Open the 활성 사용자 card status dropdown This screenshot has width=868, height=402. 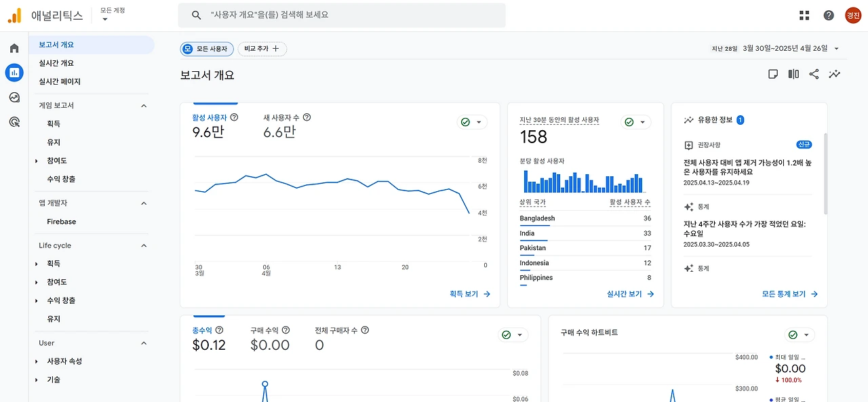[x=472, y=122]
